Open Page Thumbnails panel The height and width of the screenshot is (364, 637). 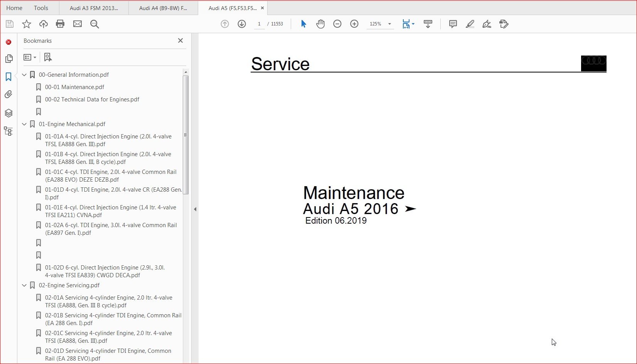pos(8,59)
